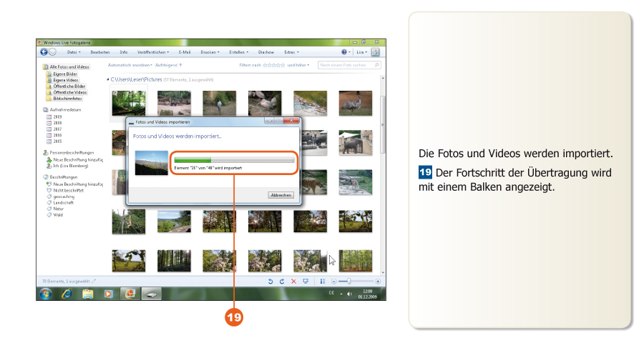
Task: Collapse the C:\Users\Leser\Pictures group
Action: pyautogui.click(x=108, y=79)
